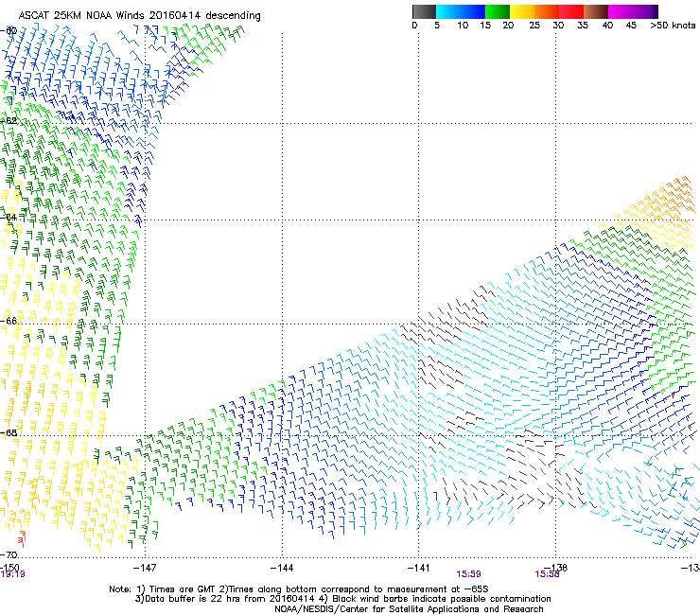The width and height of the screenshot is (700, 615).
Task: Click the "-70" latitude label
Action: click(9, 554)
